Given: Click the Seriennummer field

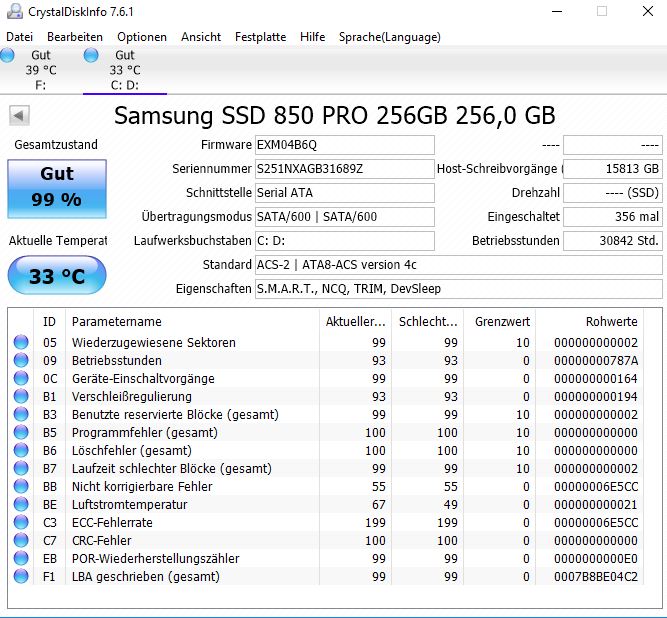Looking at the screenshot, I should [345, 169].
